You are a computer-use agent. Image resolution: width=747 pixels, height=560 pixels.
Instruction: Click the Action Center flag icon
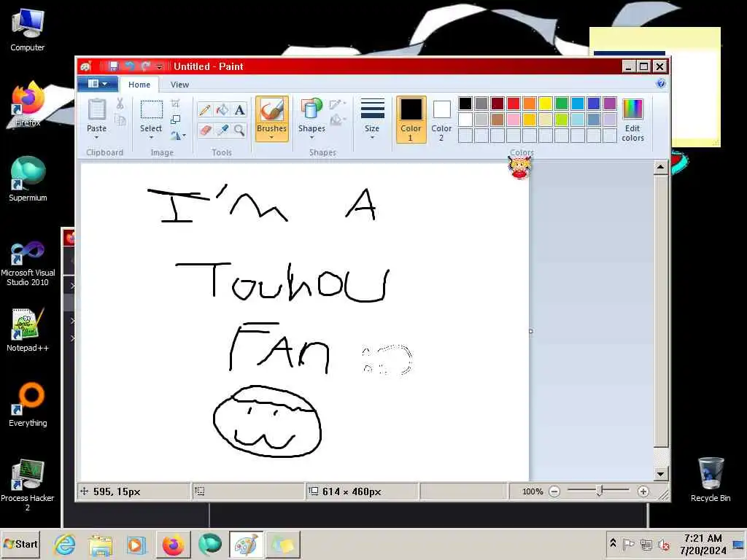point(628,544)
